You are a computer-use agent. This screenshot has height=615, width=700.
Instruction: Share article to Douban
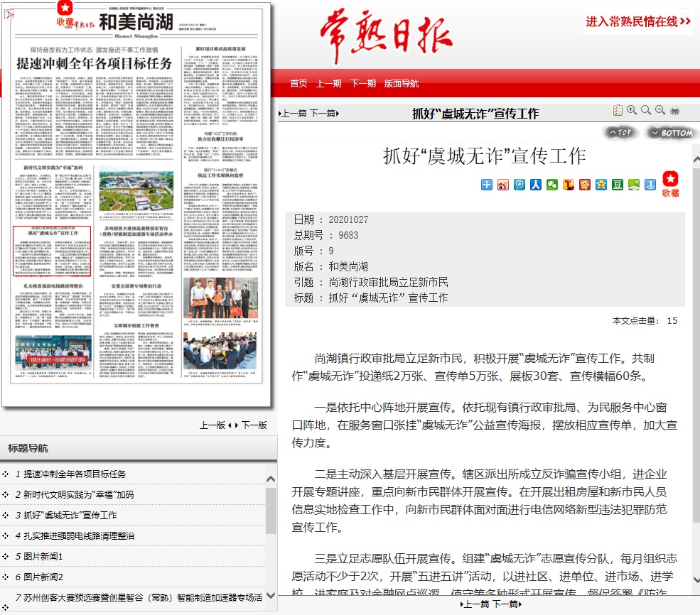(x=618, y=185)
